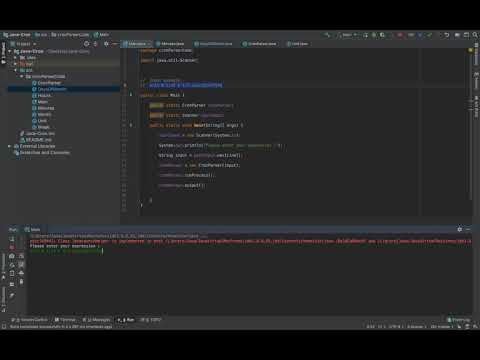Open Terminal tool window
The image size is (480, 360).
click(x=65, y=320)
